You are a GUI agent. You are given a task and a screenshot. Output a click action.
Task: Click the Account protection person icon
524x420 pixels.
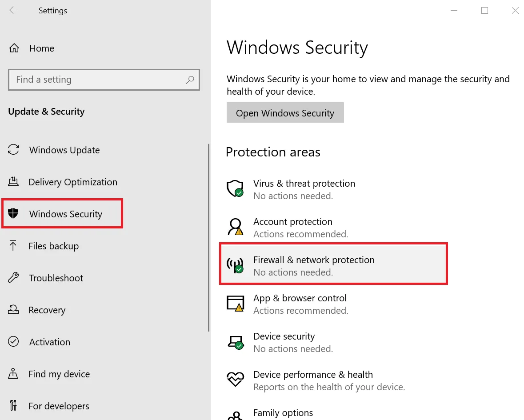tap(235, 227)
